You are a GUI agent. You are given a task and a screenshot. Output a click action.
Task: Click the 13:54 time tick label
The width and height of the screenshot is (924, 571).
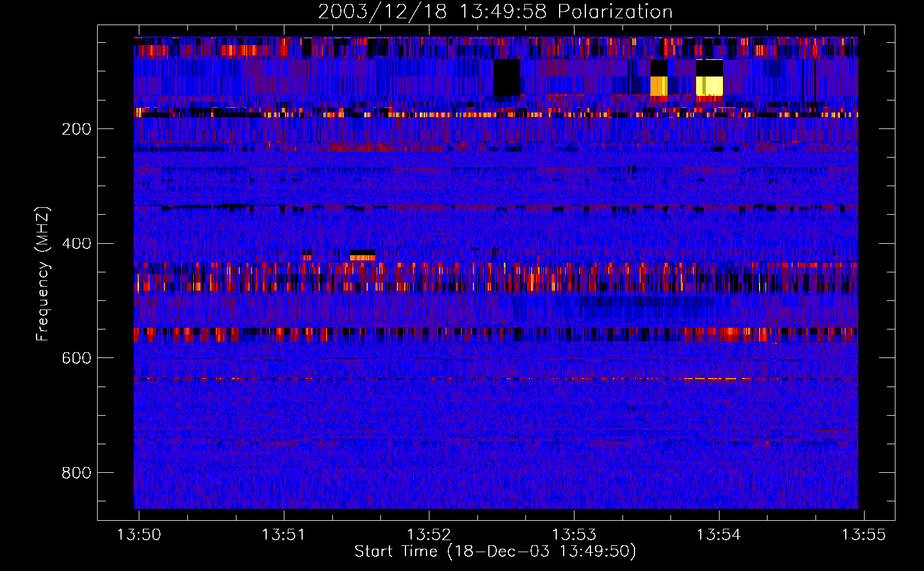pos(719,534)
